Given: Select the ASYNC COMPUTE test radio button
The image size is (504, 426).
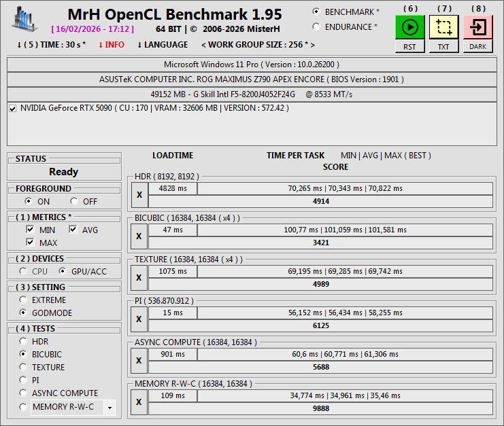Looking at the screenshot, I should point(23,393).
